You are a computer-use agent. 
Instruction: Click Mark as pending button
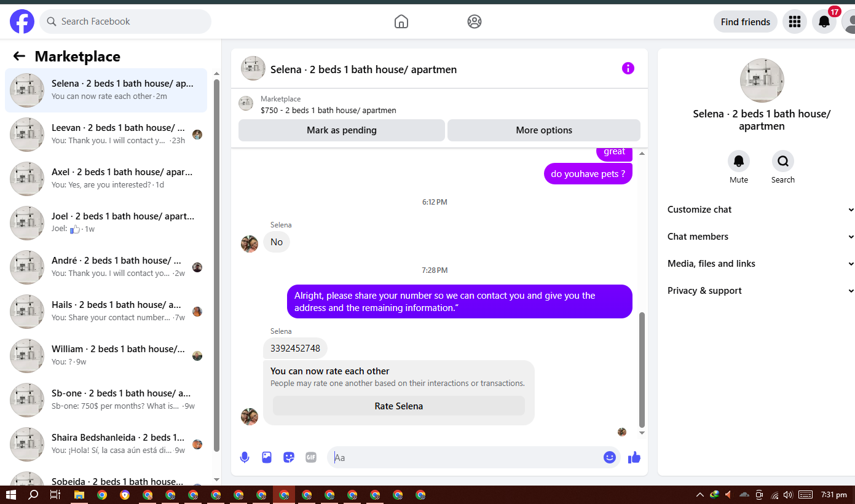coord(342,130)
